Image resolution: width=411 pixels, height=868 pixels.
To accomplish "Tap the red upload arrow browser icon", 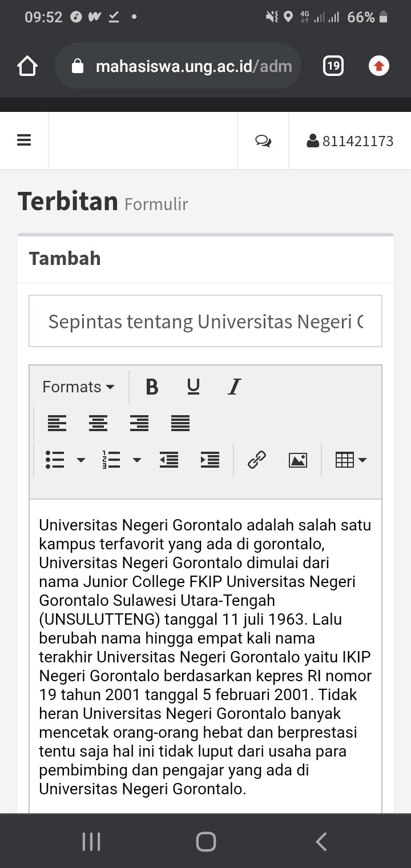I will pos(378,66).
